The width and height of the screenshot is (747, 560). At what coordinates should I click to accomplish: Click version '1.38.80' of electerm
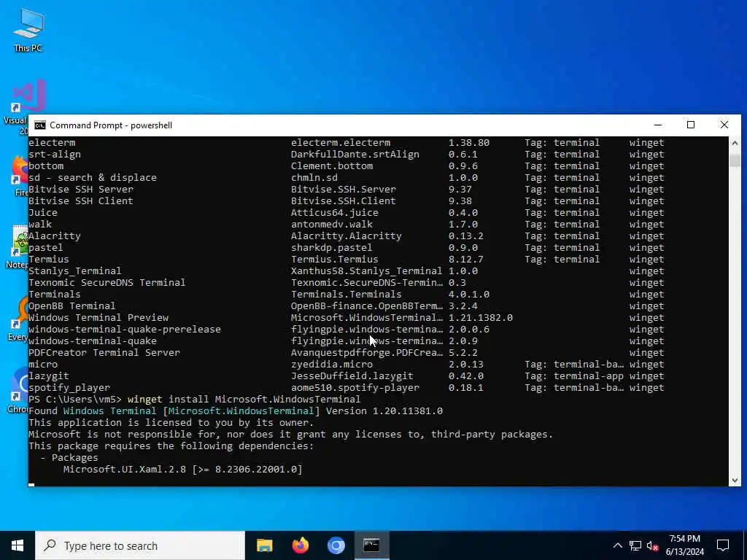click(469, 142)
